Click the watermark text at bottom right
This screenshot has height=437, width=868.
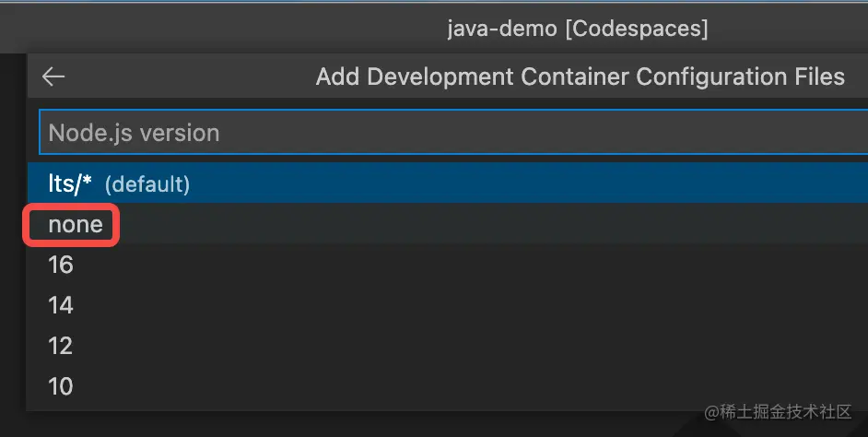(x=778, y=411)
